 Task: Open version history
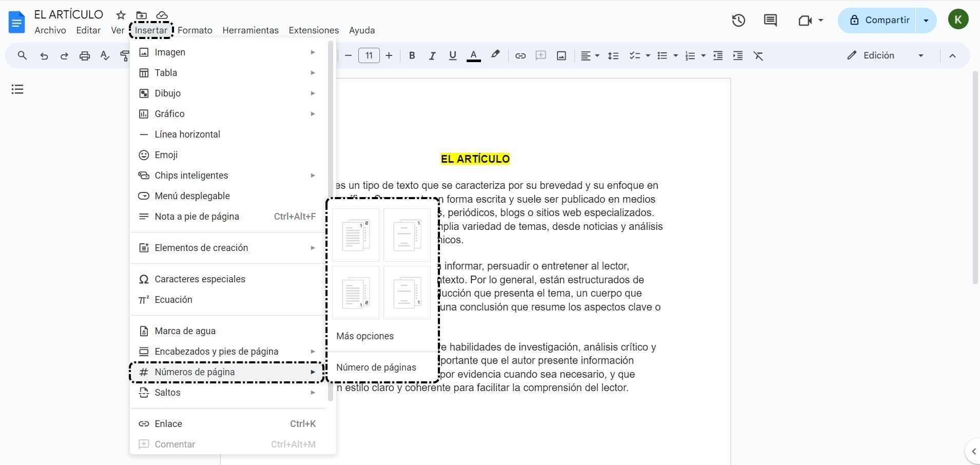pyautogui.click(x=738, y=21)
